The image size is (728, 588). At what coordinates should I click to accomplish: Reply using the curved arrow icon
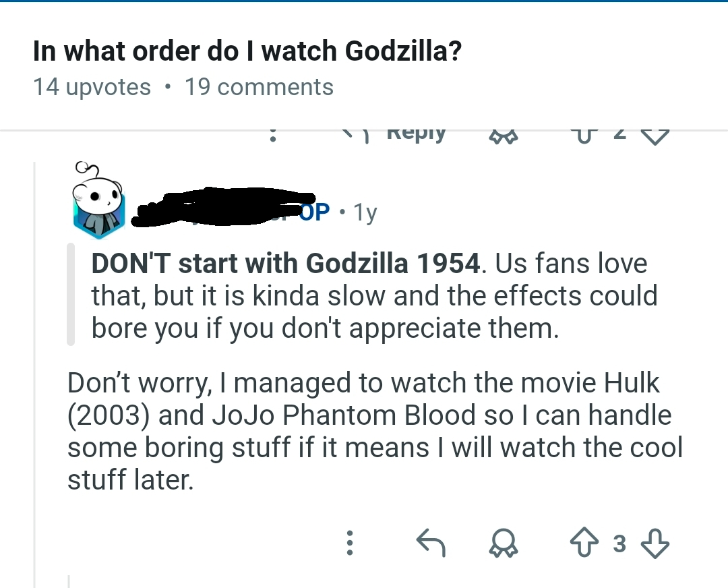click(430, 543)
